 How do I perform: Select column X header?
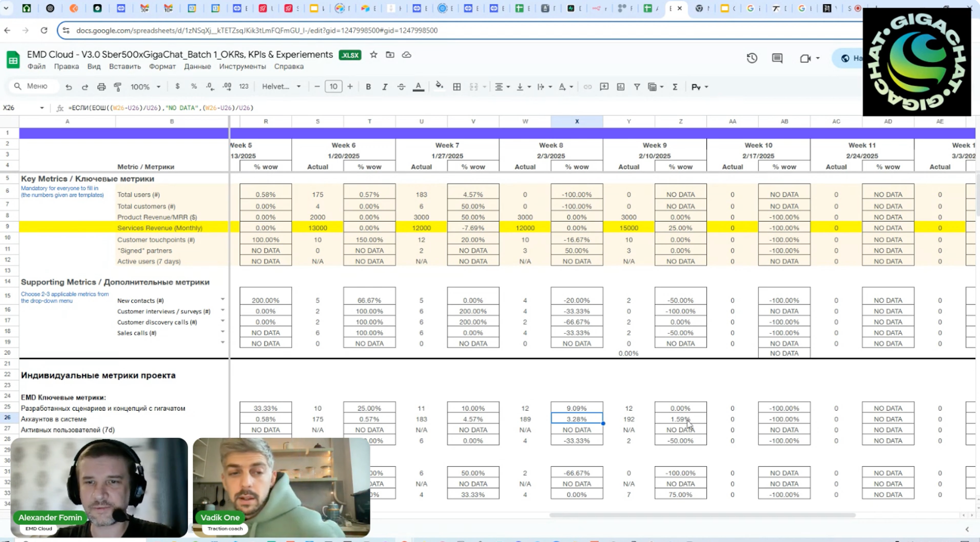(x=577, y=121)
